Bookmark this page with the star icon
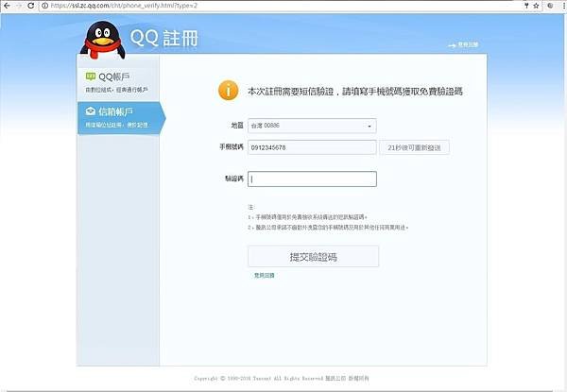The height and width of the screenshot is (392, 567). [536, 6]
